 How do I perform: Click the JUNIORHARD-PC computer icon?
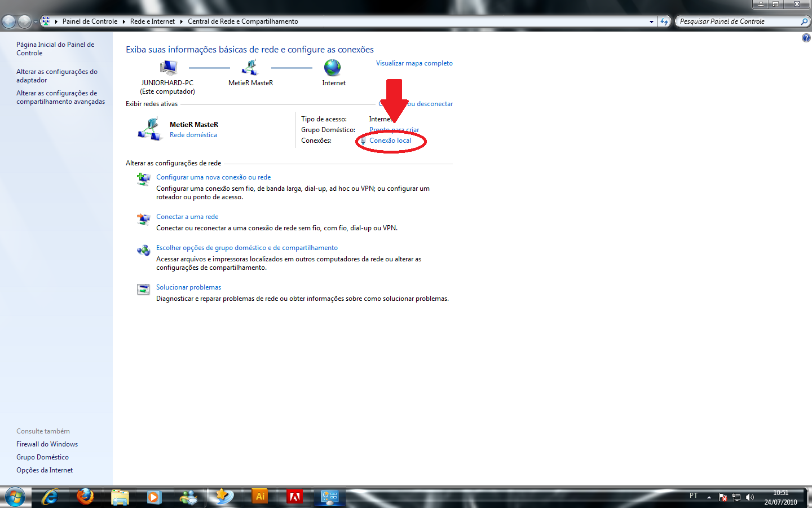(x=168, y=67)
